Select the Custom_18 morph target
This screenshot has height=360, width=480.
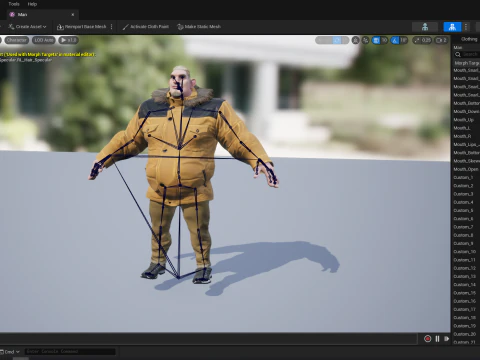[x=466, y=318]
